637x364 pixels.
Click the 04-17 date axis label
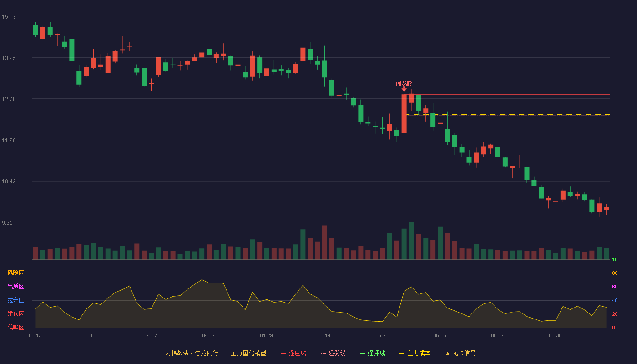(208, 335)
